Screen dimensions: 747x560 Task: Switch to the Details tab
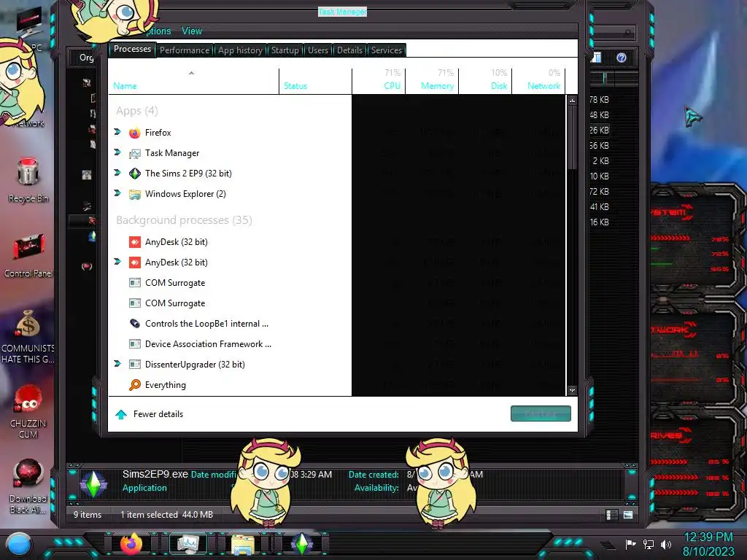pos(349,50)
